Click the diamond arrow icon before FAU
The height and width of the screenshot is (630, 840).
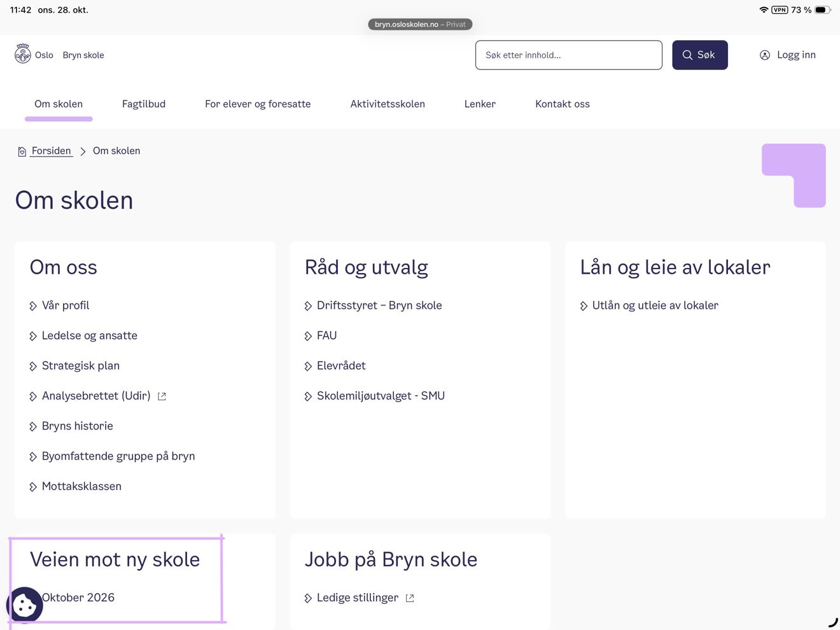click(x=308, y=336)
